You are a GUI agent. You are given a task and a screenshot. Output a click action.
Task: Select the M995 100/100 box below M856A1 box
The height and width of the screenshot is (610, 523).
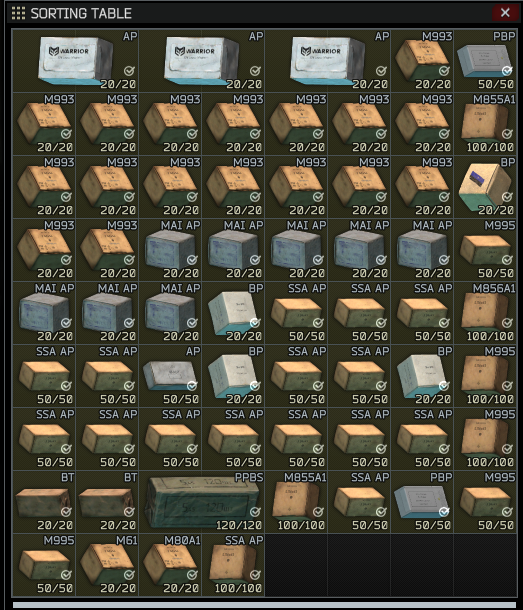(x=485, y=376)
